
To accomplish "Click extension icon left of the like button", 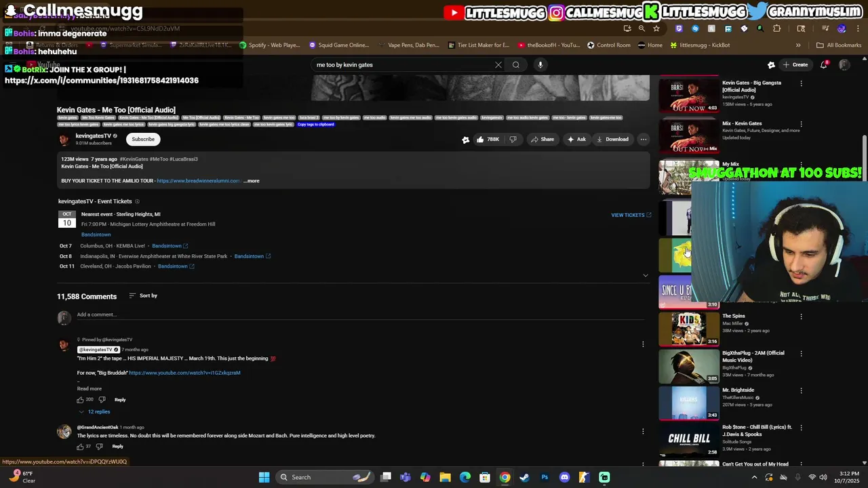I will (x=465, y=140).
